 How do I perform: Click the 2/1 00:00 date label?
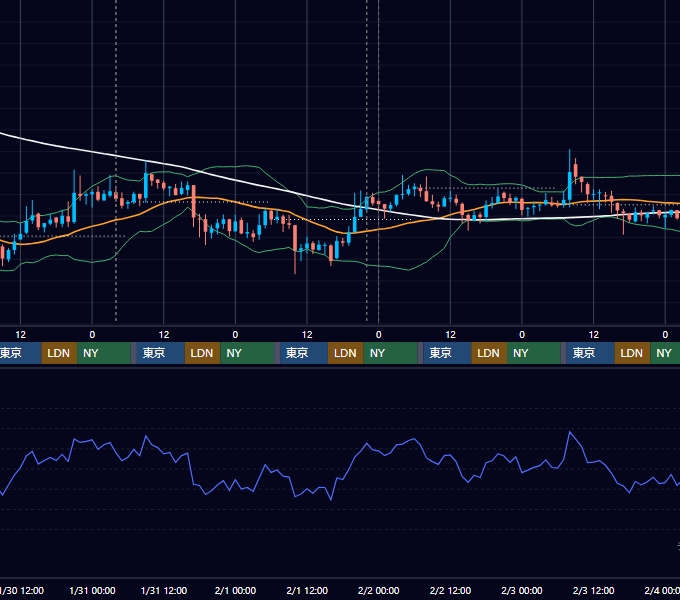coord(235,590)
